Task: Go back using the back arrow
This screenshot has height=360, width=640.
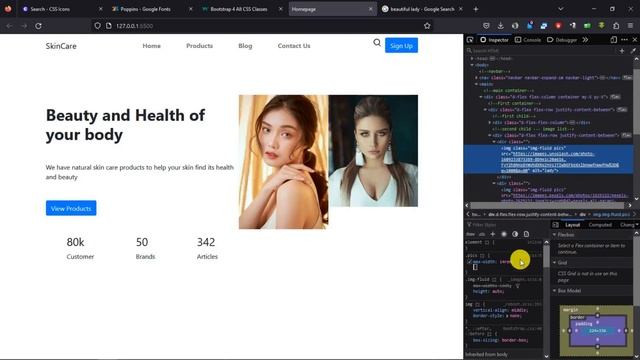Action: (x=9, y=26)
